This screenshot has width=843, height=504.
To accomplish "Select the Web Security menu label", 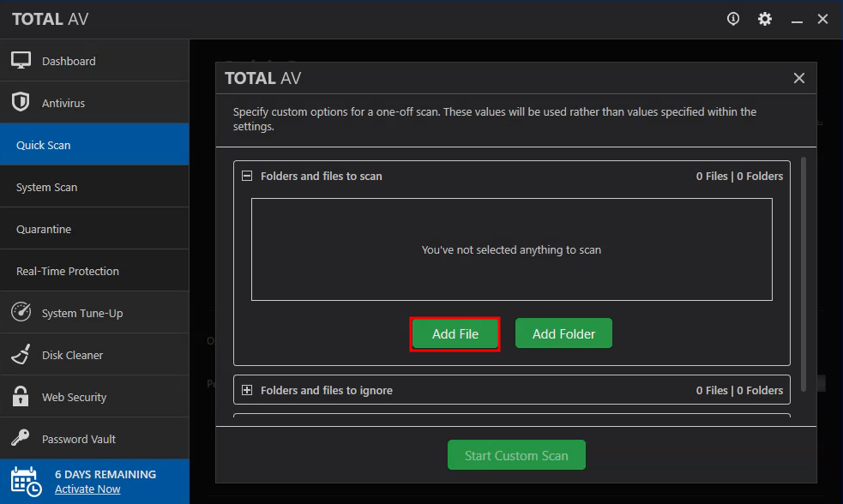I will point(75,397).
